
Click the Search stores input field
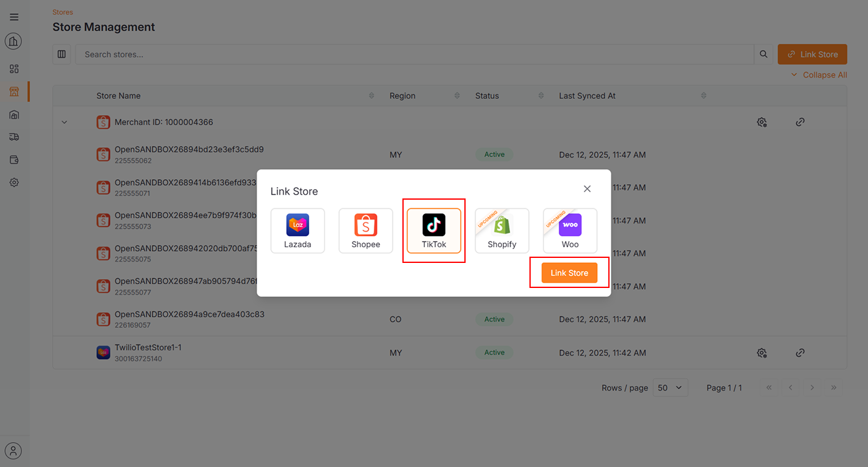click(x=413, y=54)
